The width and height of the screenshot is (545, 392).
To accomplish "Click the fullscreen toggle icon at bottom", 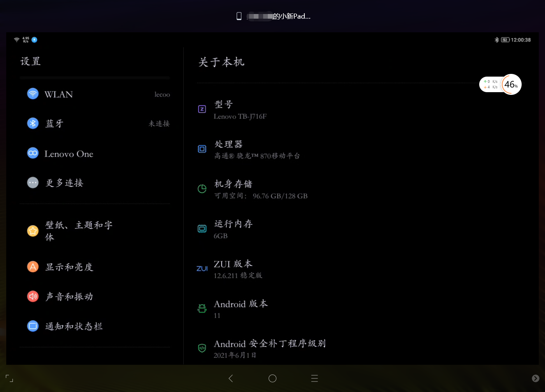I will [9, 378].
